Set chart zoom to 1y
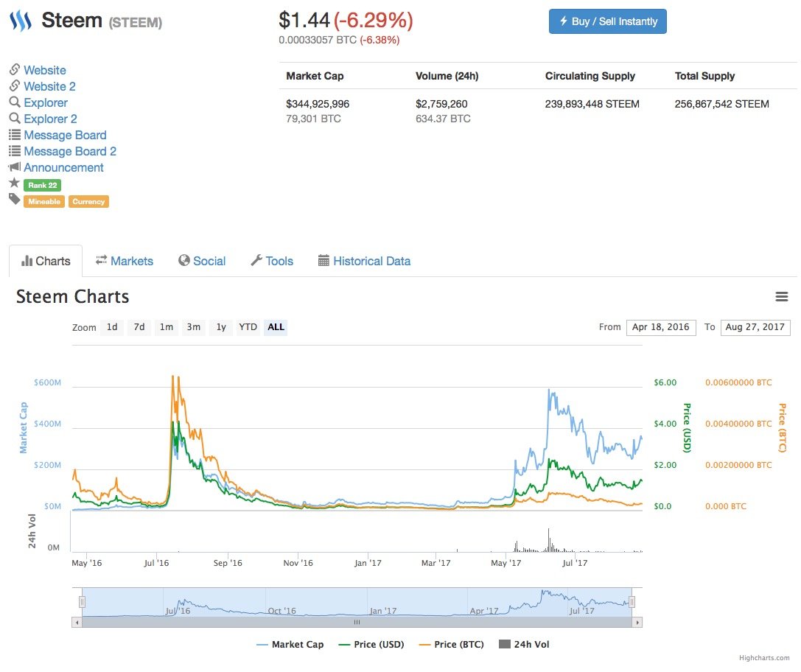 (x=220, y=327)
